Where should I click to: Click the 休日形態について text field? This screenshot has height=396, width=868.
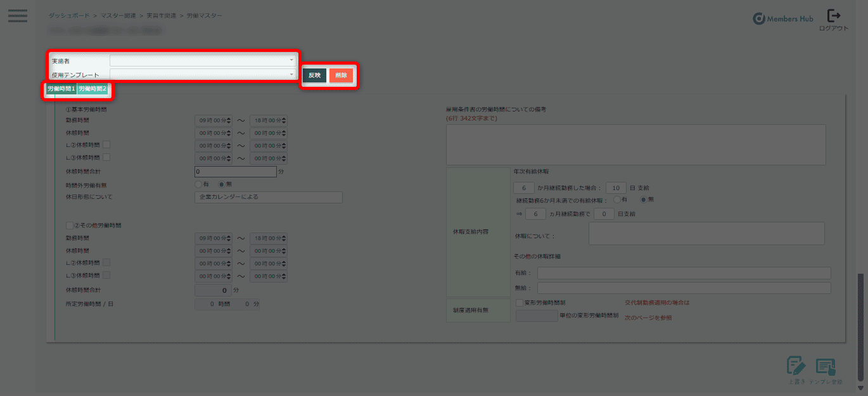coord(268,197)
